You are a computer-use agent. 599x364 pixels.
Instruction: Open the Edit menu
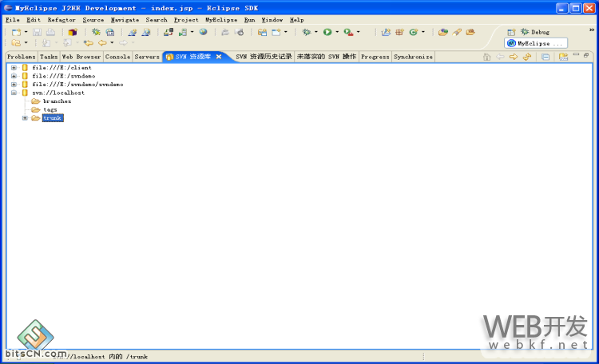tap(34, 20)
